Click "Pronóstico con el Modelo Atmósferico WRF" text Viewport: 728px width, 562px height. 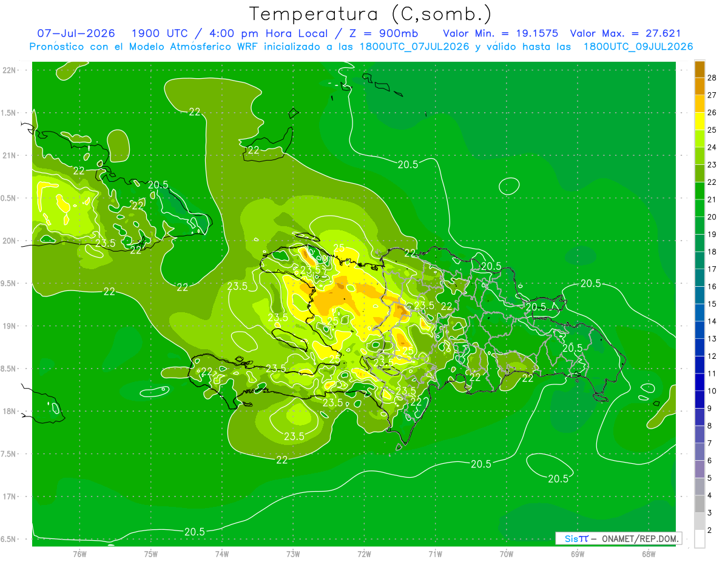[x=144, y=47]
